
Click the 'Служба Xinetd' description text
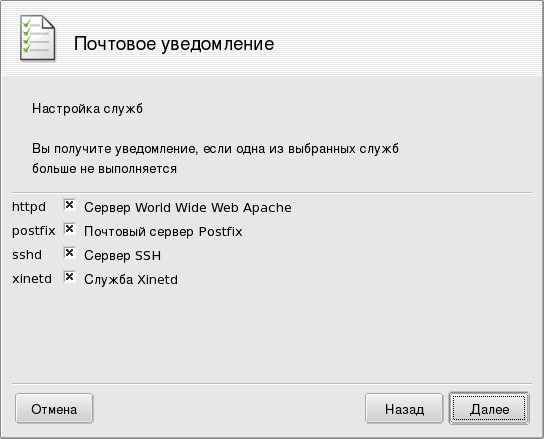coord(131,279)
